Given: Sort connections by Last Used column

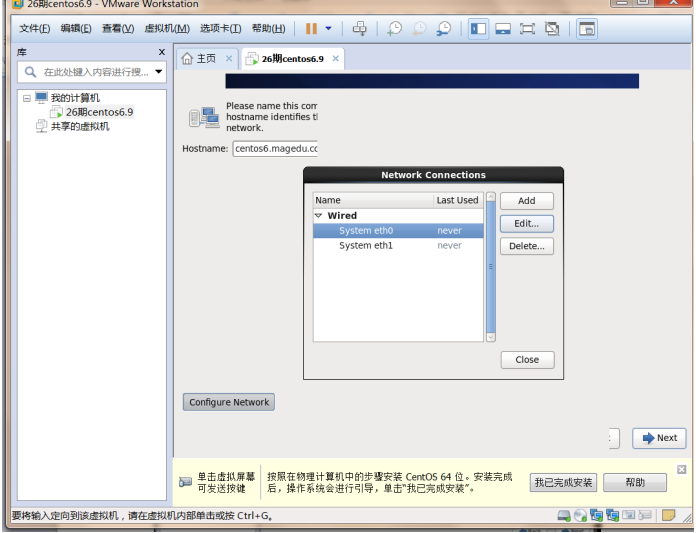Looking at the screenshot, I should [458, 200].
